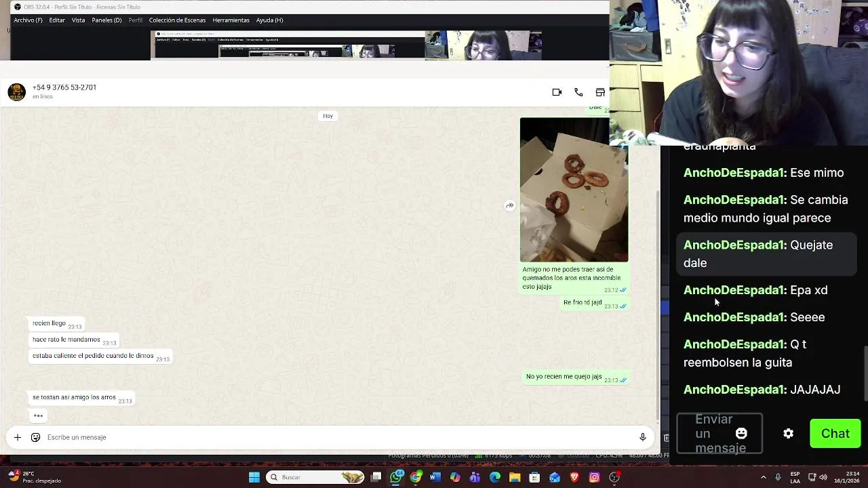868x488 pixels.
Task: Open contact info for +54 9 3765 53-2701
Action: point(64,87)
